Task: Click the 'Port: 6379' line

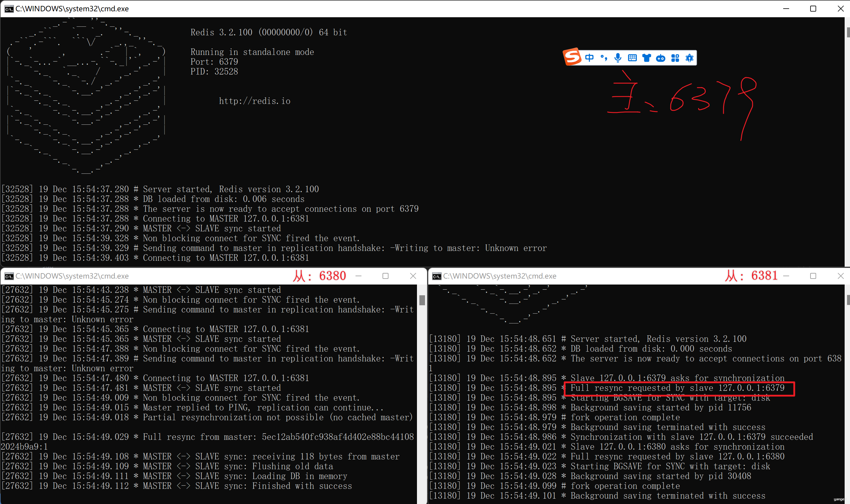Action: tap(214, 62)
